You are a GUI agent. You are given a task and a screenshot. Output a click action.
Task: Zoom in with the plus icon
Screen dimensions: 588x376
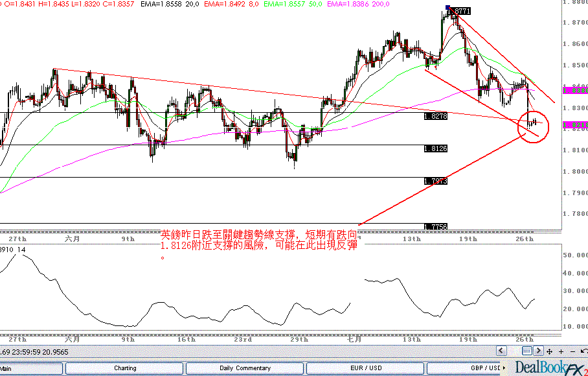561,351
